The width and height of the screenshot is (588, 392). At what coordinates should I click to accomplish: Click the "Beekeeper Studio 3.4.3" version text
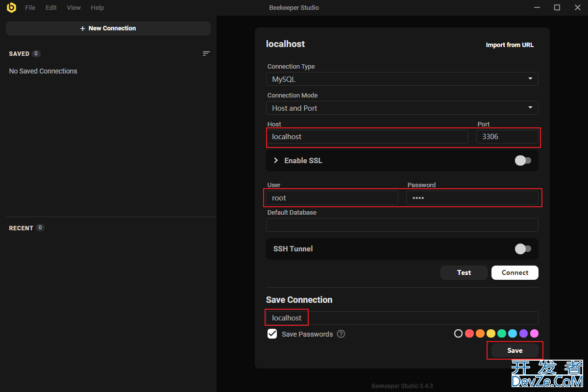[402, 386]
